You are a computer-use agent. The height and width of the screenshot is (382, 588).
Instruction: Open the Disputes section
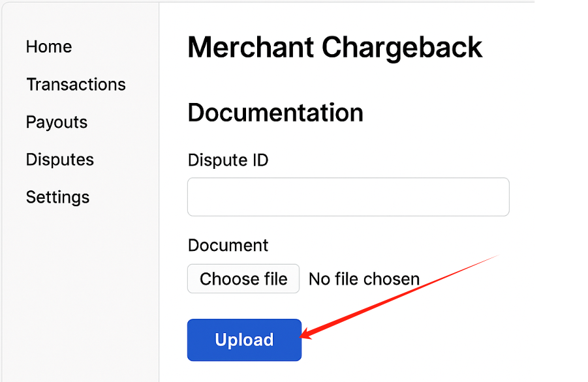60,160
